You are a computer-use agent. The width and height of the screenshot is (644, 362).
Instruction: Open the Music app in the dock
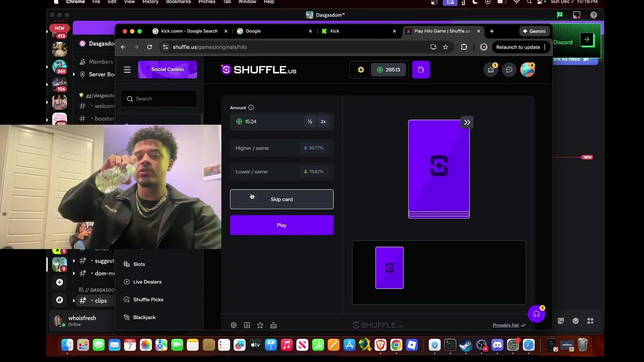pos(287,345)
